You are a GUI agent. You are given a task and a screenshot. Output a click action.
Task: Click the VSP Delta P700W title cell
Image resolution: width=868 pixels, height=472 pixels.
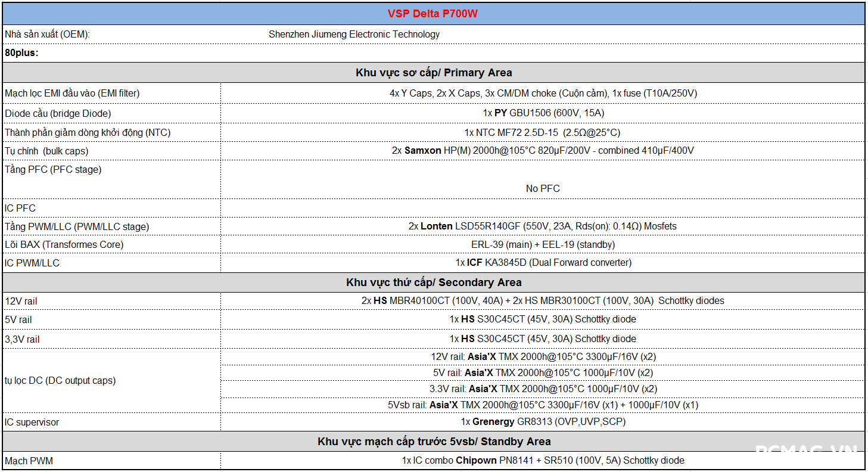tap(433, 14)
